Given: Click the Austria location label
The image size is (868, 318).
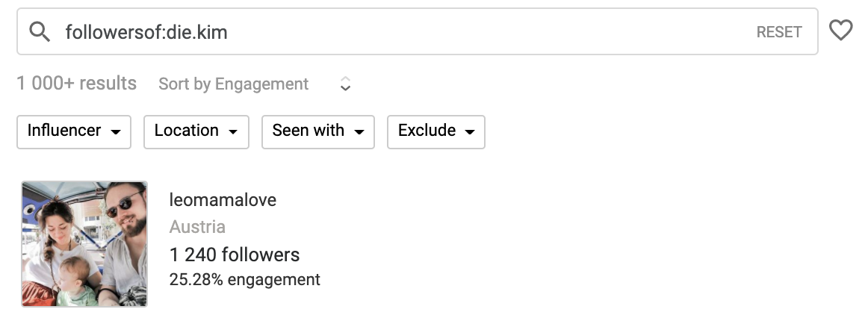Looking at the screenshot, I should (197, 227).
